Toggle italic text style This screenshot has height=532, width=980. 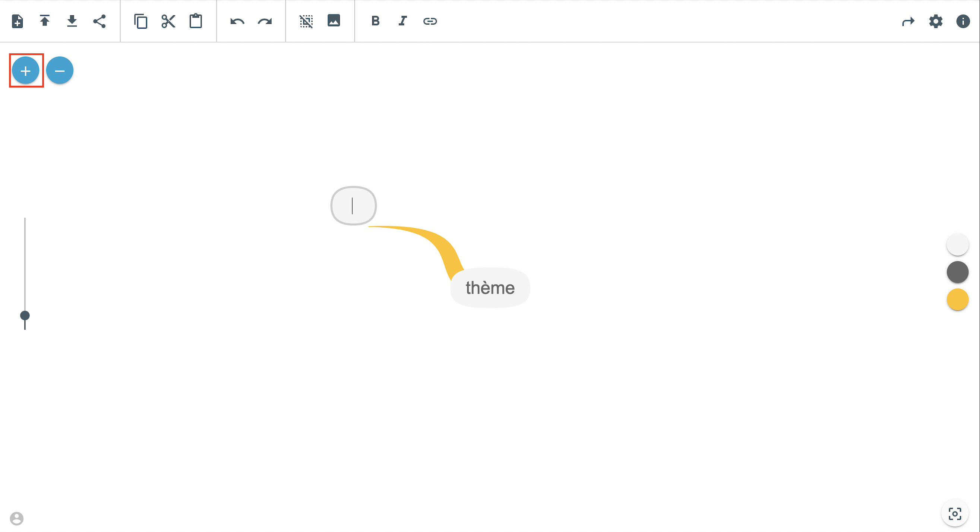402,21
